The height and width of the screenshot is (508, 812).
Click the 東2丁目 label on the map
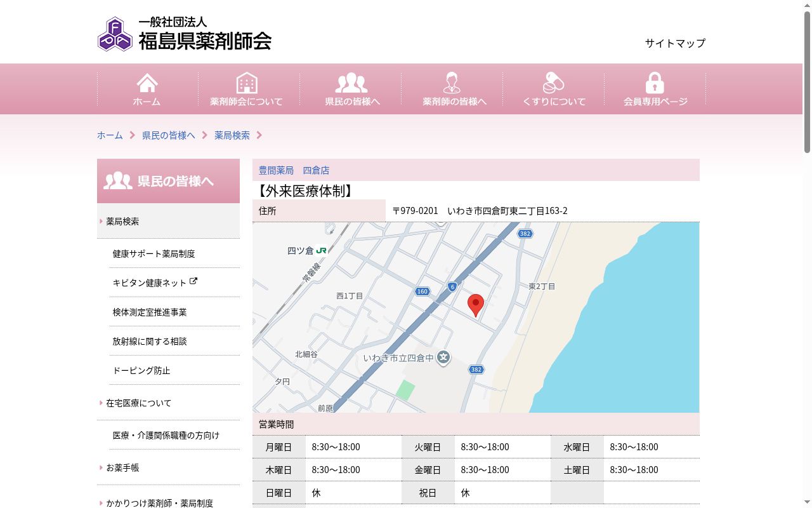click(x=542, y=286)
